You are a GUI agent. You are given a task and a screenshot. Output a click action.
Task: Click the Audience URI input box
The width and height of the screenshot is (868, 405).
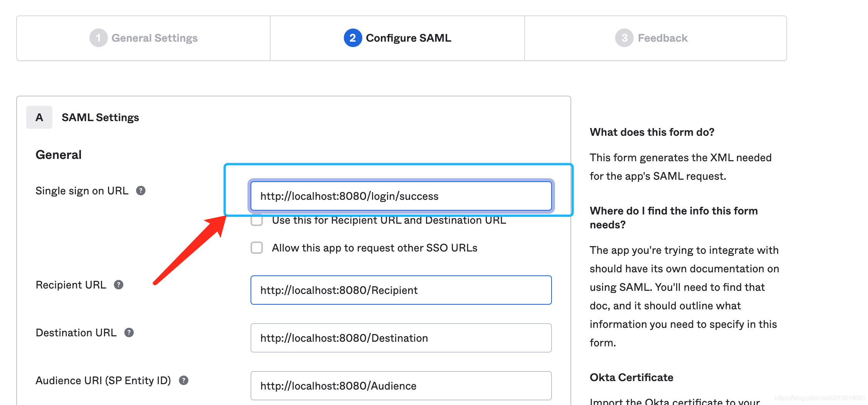coord(401,386)
